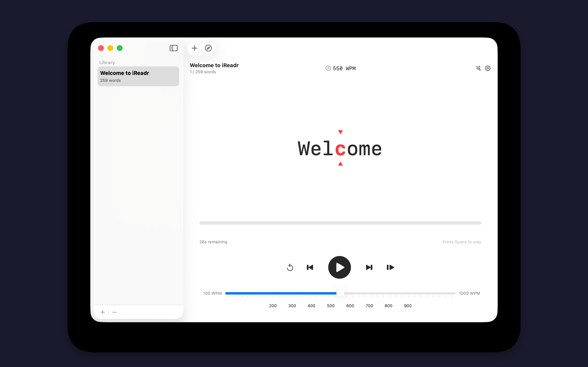Click the speedometer icon next to 550 WPM
The image size is (588, 367).
pyautogui.click(x=328, y=68)
